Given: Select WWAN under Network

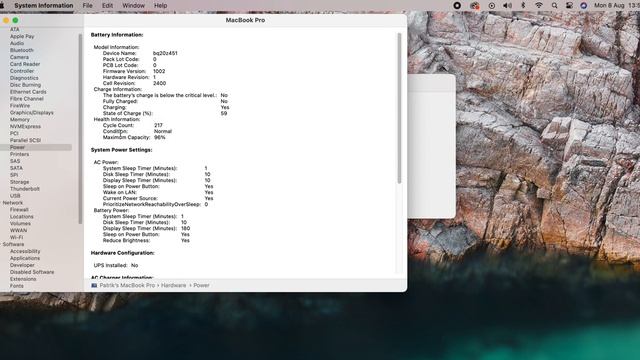Looking at the screenshot, I should coord(18,231).
